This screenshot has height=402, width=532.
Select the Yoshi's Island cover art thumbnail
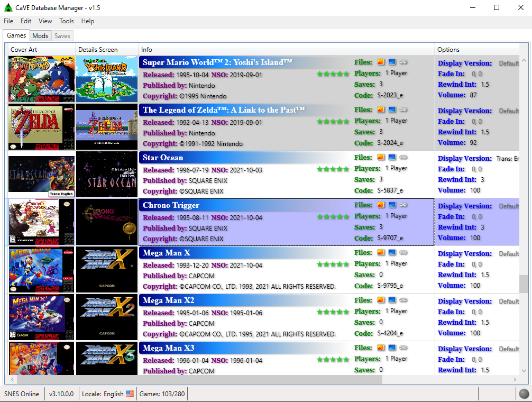41,79
